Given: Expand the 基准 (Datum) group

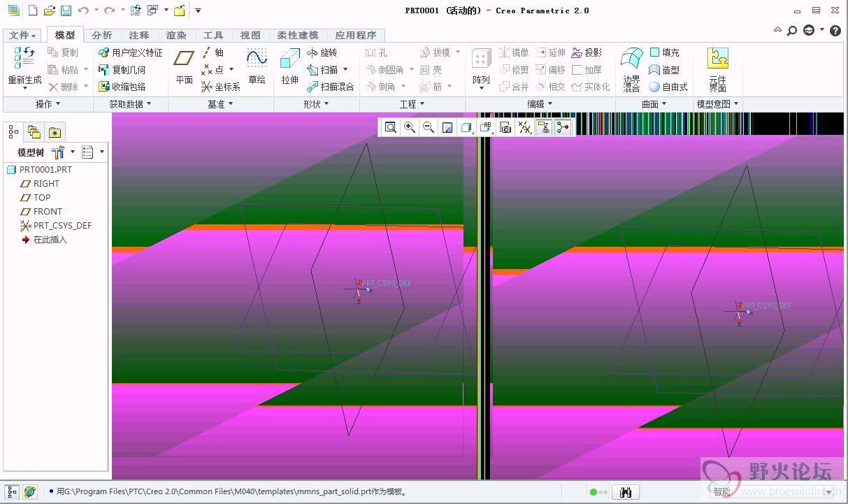Looking at the screenshot, I should [220, 104].
